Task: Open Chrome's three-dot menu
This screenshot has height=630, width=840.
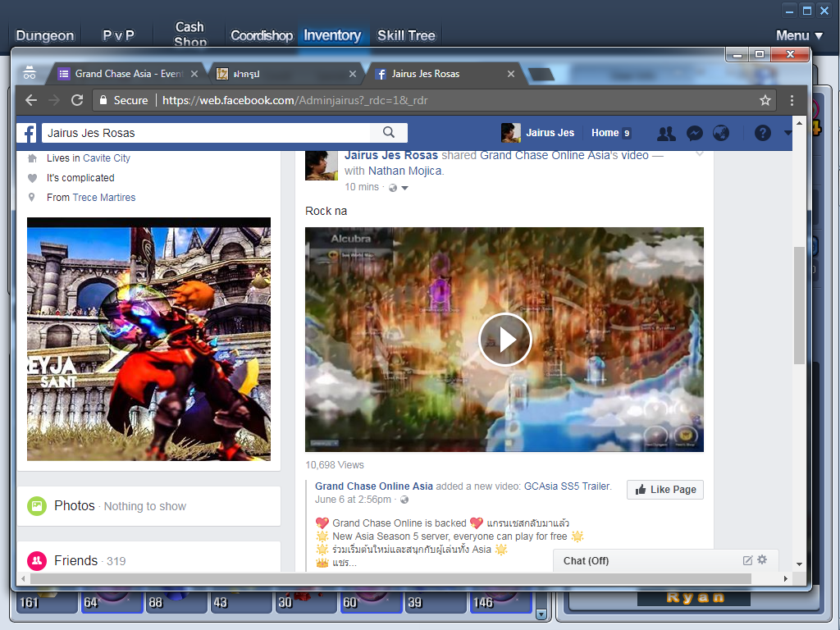Action: click(x=792, y=100)
